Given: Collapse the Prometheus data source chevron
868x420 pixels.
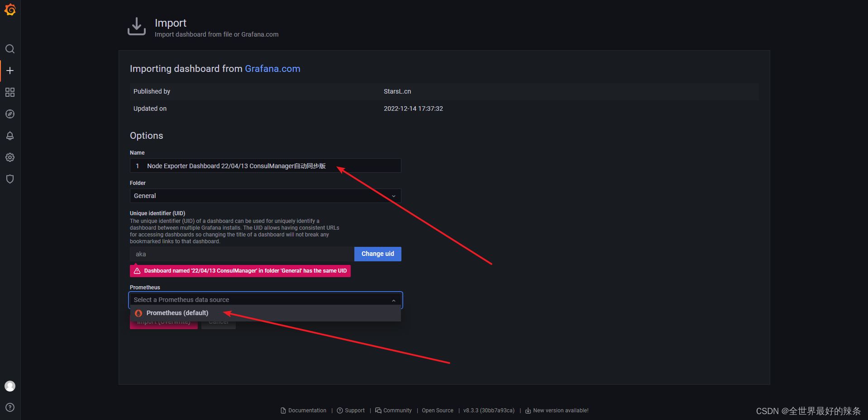Looking at the screenshot, I should tap(394, 300).
